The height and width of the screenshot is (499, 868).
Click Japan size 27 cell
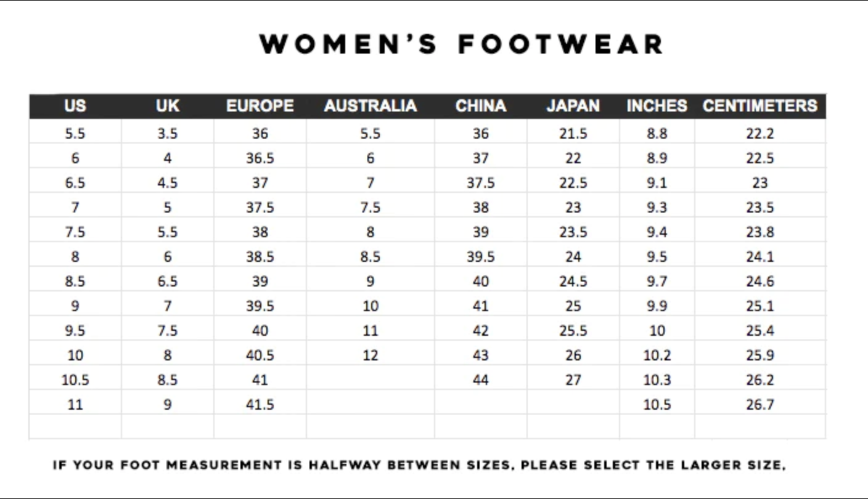pyautogui.click(x=573, y=380)
